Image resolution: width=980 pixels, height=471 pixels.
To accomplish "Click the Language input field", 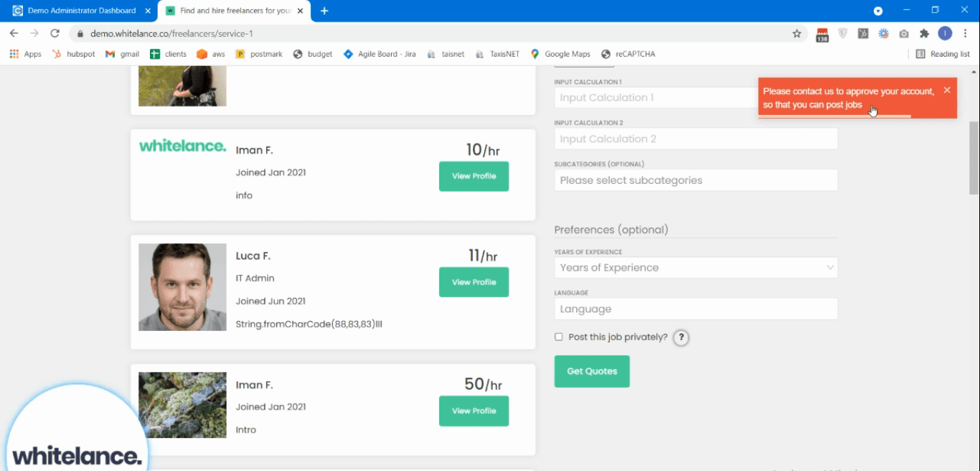I will [696, 309].
